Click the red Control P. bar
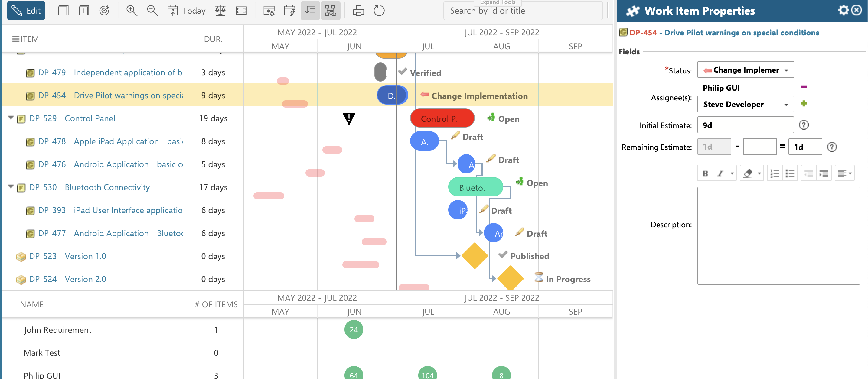This screenshot has height=379, width=868. (x=442, y=118)
